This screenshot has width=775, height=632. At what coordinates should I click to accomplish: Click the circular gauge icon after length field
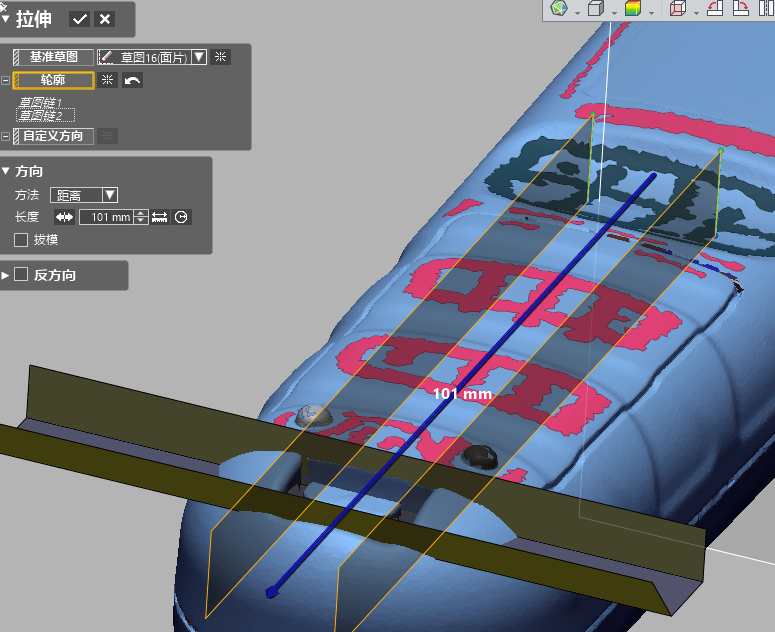[181, 217]
